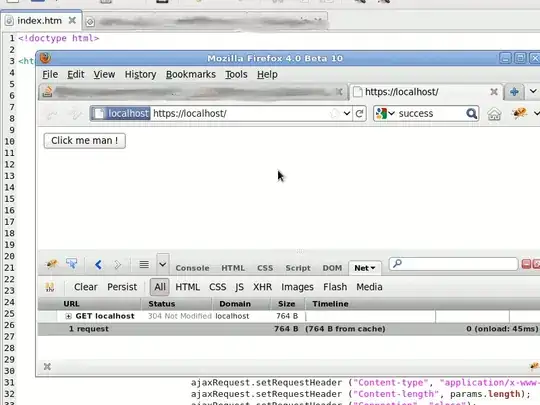Switch to Firebug DOM panel
The width and height of the screenshot is (540, 405).
[x=332, y=268]
